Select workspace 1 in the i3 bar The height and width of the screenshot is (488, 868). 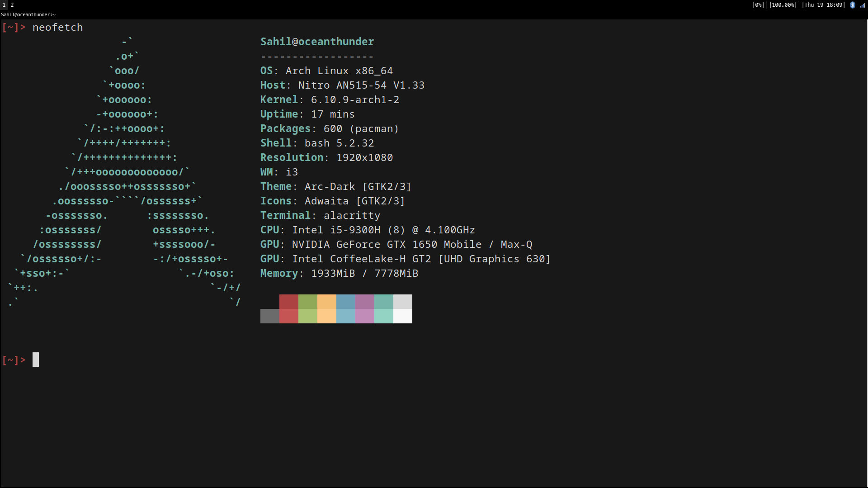click(4, 5)
